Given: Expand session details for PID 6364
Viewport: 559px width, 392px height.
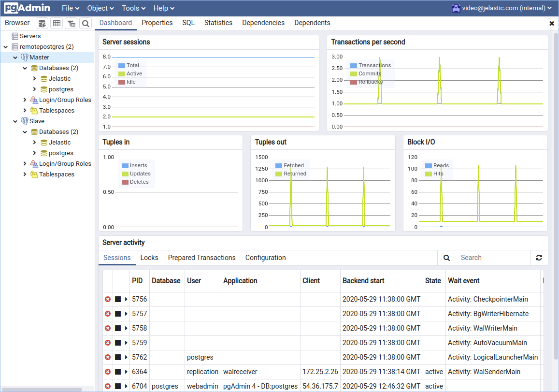Looking at the screenshot, I should tap(126, 372).
